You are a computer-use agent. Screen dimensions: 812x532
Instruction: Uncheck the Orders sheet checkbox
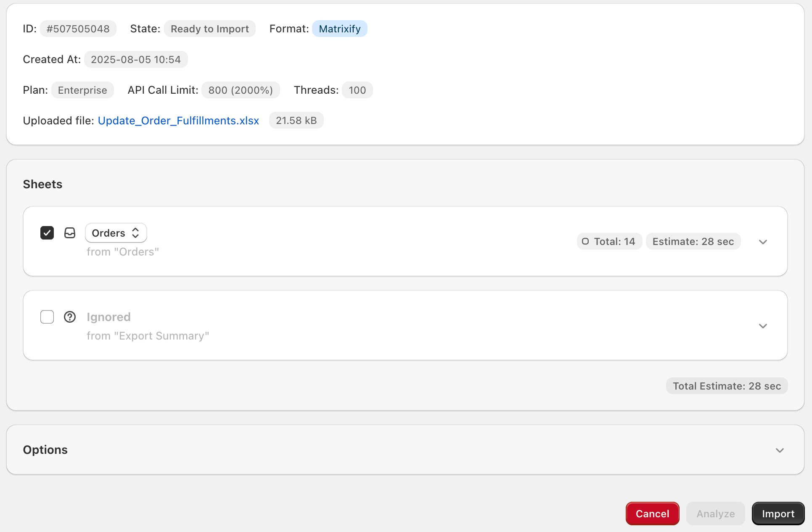(47, 233)
